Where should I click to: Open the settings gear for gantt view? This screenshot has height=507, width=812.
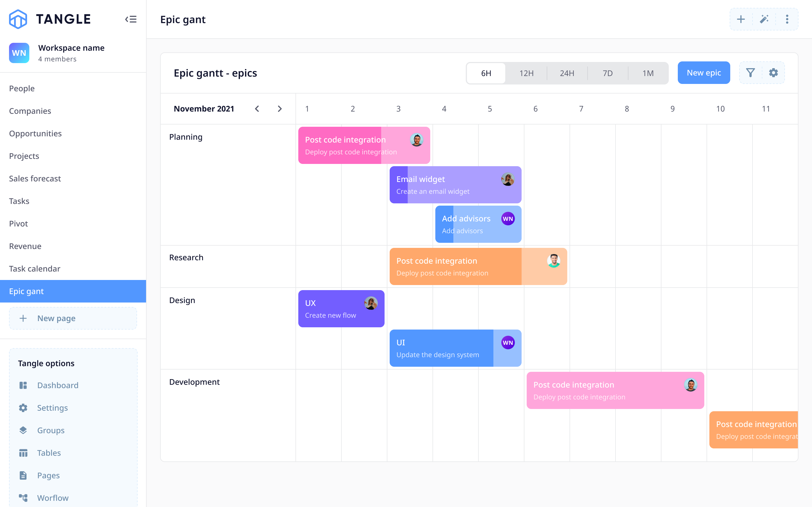tap(773, 72)
